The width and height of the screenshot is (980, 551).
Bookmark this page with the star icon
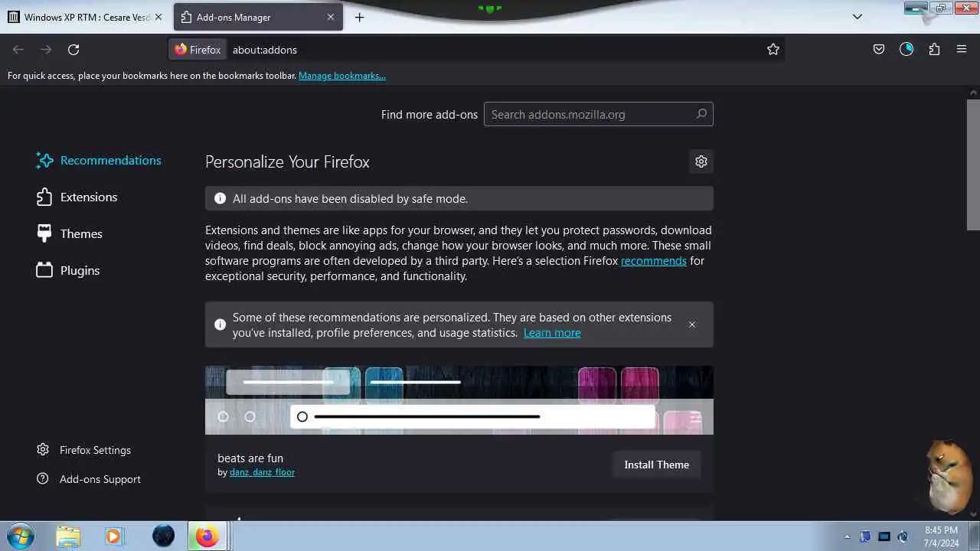point(773,50)
